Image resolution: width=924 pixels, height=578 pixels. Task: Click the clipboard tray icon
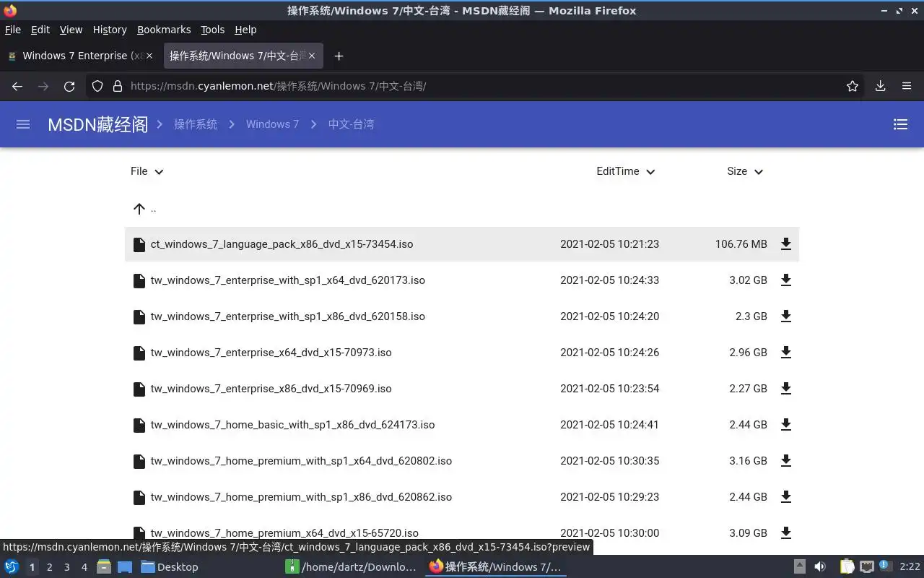tap(847, 566)
